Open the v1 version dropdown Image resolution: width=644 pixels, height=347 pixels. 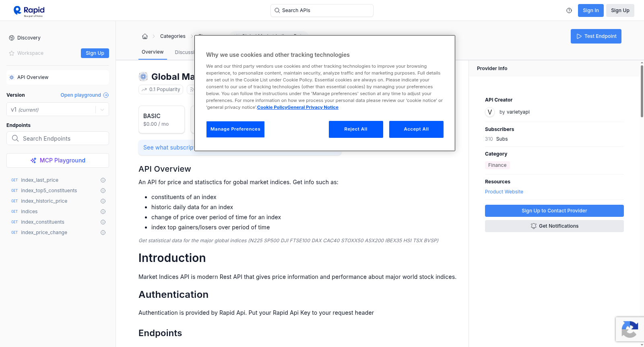point(58,110)
